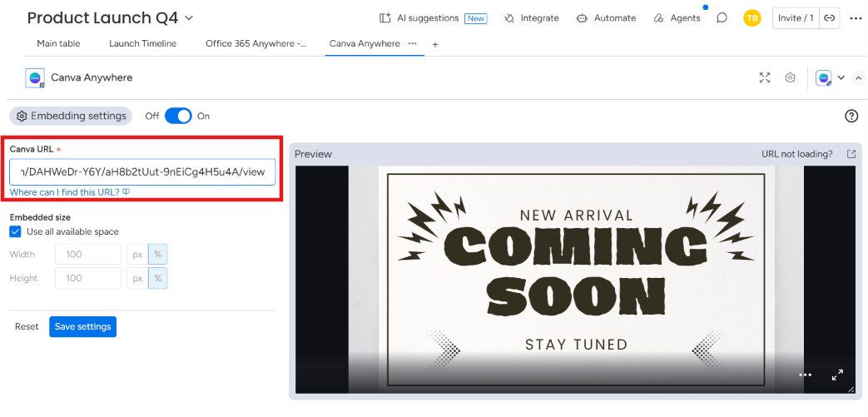
Task: Switch to the Office 365 Anywhere tab
Action: [x=255, y=44]
